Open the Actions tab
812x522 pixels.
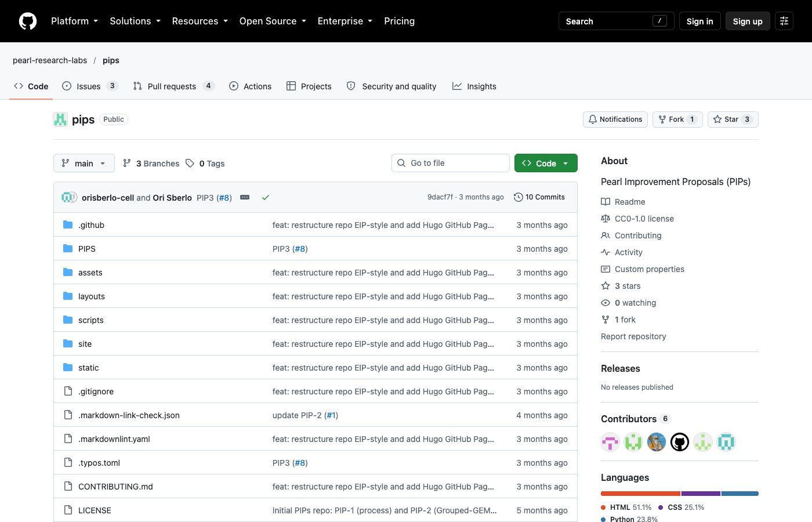pyautogui.click(x=250, y=86)
